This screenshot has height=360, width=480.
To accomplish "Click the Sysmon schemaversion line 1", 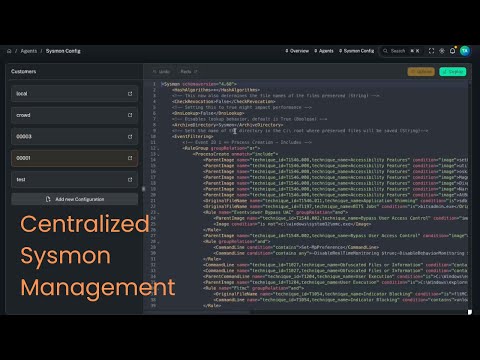I will click(199, 84).
